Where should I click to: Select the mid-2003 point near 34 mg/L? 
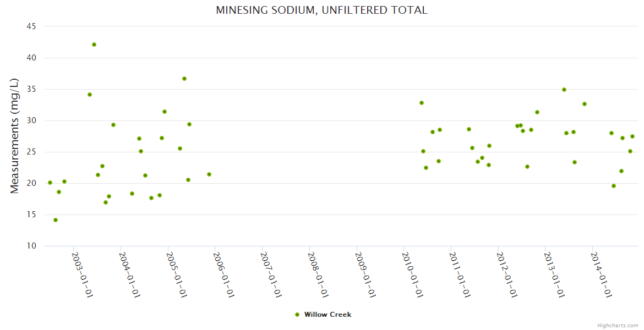coord(90,95)
